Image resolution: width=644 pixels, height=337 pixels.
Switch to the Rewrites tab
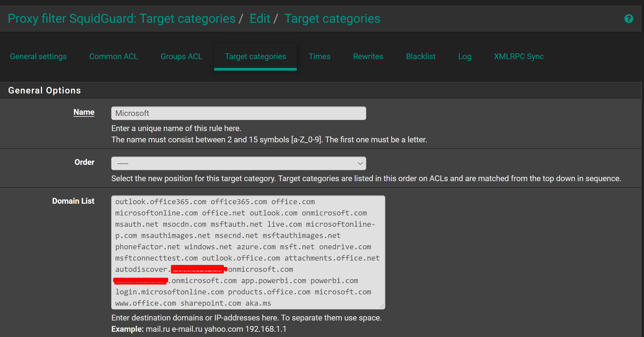[368, 56]
